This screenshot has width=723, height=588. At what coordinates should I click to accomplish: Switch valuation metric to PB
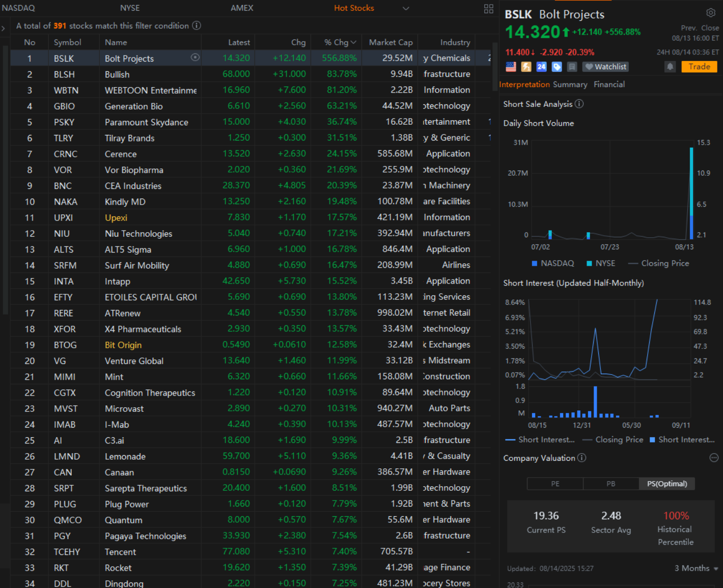click(610, 484)
